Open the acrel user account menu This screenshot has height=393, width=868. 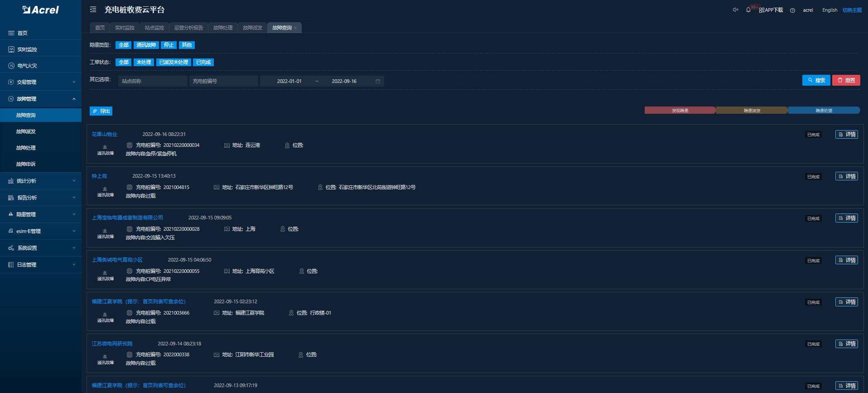[808, 10]
